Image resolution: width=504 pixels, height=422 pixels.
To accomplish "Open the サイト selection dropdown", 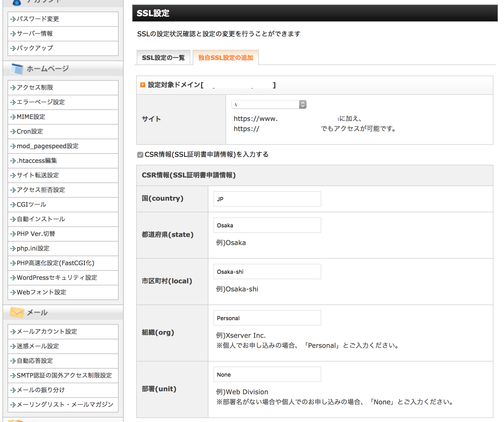I will click(268, 104).
